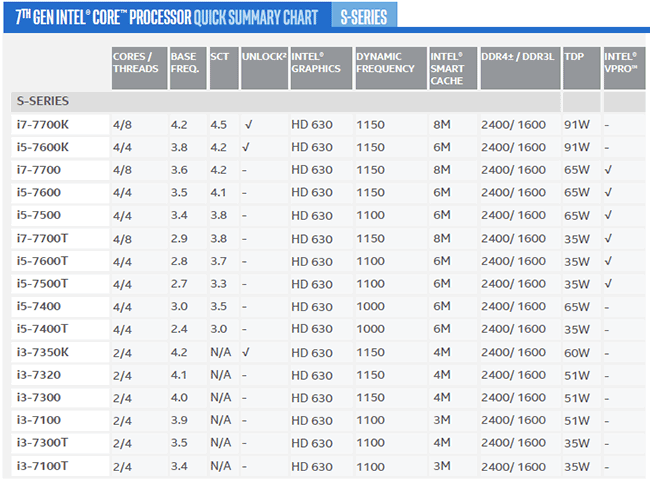Select the S-SERIES tab
The width and height of the screenshot is (650, 483).
pos(364,17)
